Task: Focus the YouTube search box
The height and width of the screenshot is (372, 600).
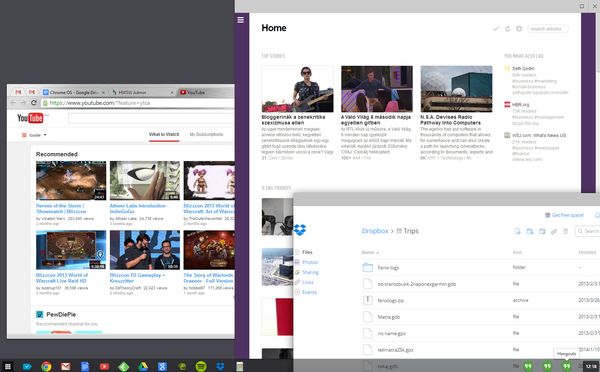Action: point(151,118)
